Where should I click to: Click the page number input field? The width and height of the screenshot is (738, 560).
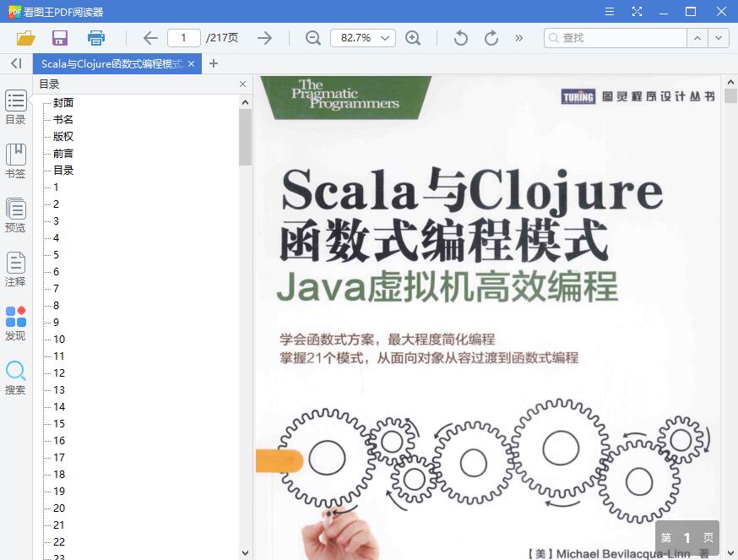pyautogui.click(x=183, y=38)
